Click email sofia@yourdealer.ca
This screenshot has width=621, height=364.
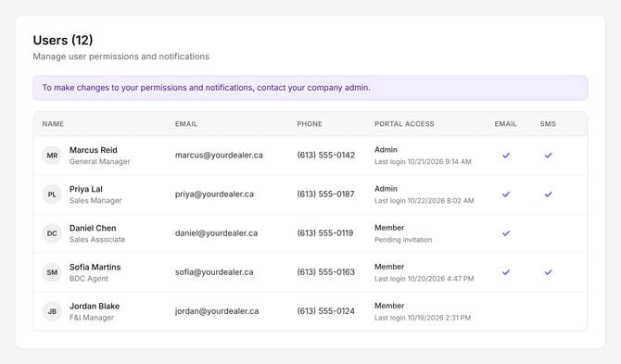pyautogui.click(x=214, y=272)
